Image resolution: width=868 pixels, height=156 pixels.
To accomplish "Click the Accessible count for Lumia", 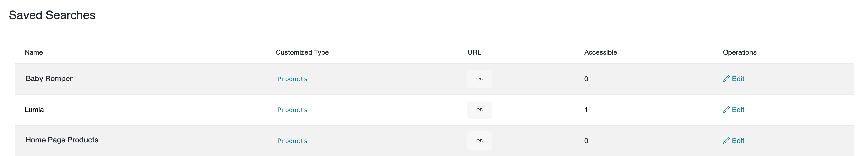I will point(586,110).
